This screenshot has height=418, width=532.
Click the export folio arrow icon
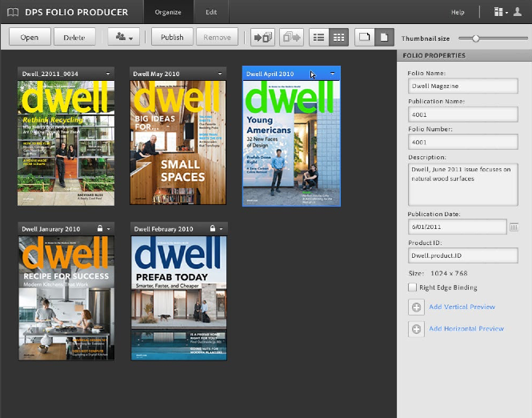pyautogui.click(x=291, y=37)
